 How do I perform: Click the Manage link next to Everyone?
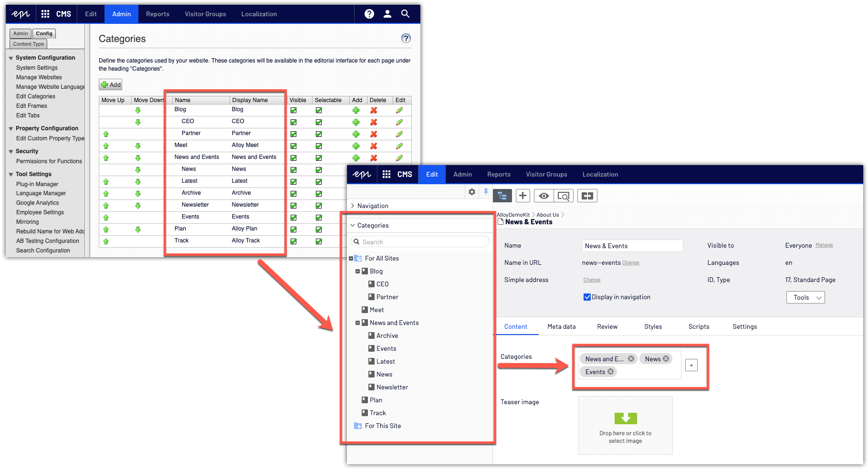pyautogui.click(x=824, y=245)
